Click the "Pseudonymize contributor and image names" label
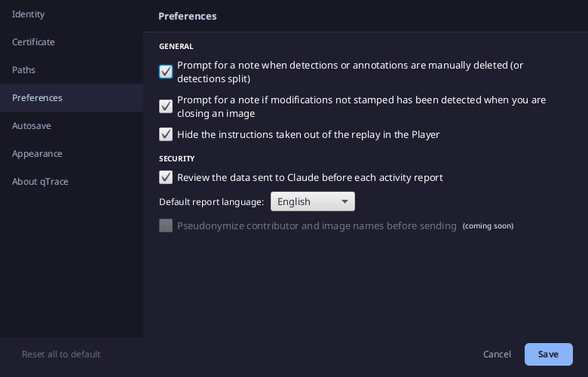This screenshot has height=377, width=588. (x=317, y=226)
